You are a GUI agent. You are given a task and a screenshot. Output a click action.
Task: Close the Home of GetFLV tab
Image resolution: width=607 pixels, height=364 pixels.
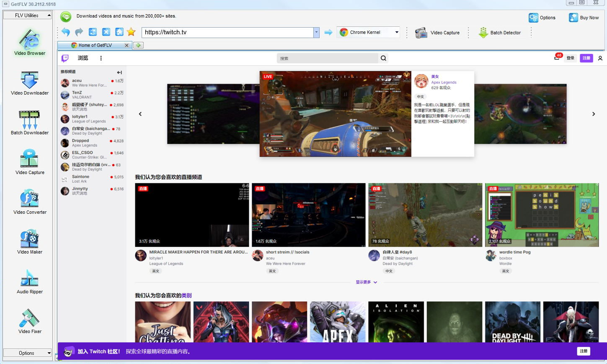tap(127, 45)
